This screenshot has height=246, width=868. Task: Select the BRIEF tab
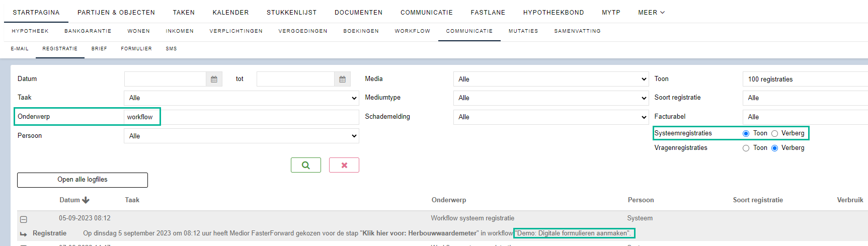coord(99,49)
